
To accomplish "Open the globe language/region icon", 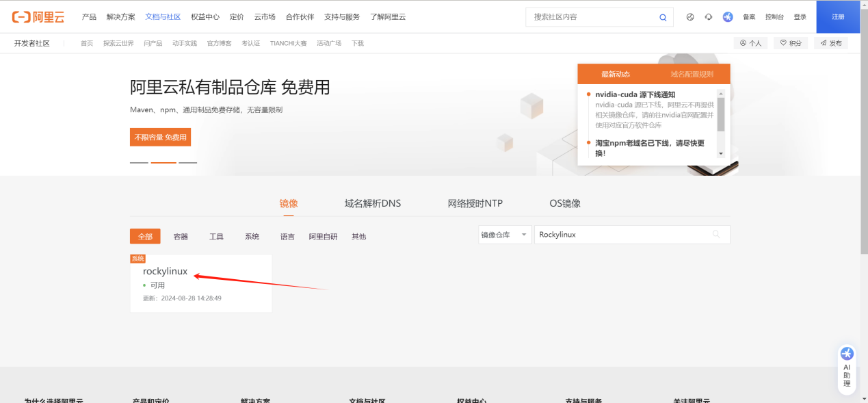I will pos(690,17).
